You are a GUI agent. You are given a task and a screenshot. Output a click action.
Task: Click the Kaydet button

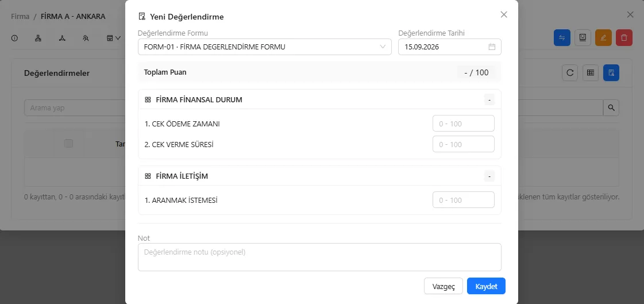[x=486, y=286]
